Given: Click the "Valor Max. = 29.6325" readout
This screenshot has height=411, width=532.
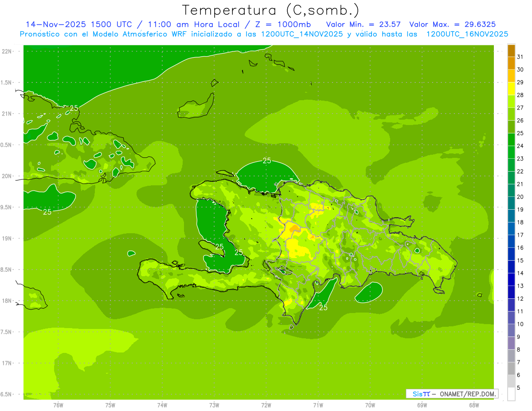Looking at the screenshot, I should [x=452, y=24].
